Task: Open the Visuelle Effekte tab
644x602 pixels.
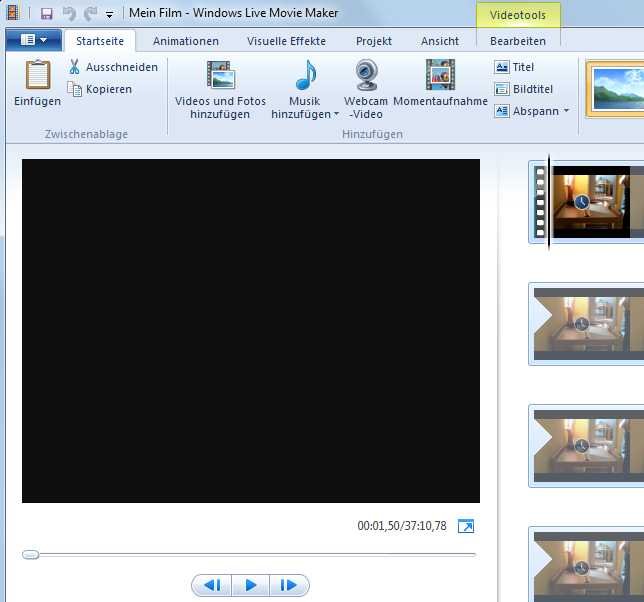Action: tap(286, 41)
